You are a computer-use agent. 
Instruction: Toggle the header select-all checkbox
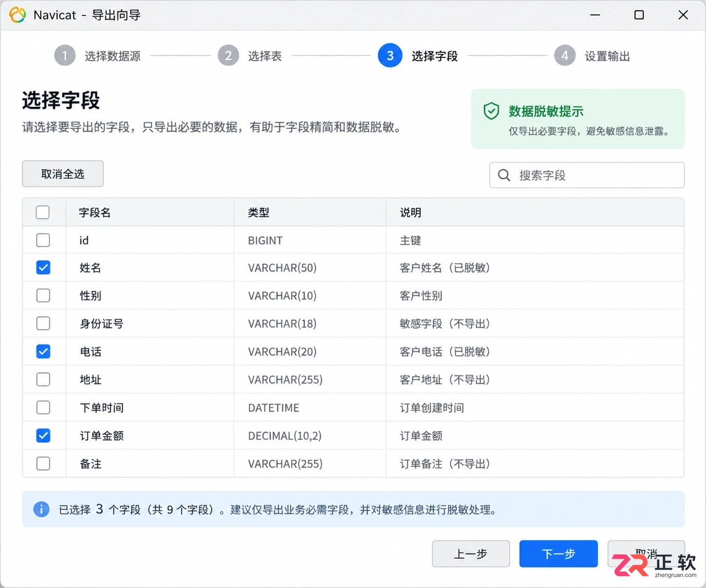pyautogui.click(x=43, y=212)
